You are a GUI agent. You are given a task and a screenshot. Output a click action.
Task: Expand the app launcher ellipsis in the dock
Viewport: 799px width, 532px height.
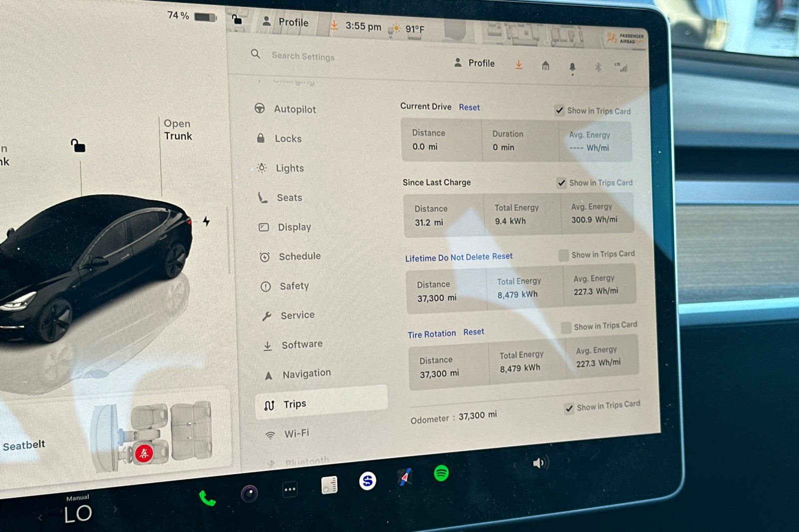click(x=290, y=490)
